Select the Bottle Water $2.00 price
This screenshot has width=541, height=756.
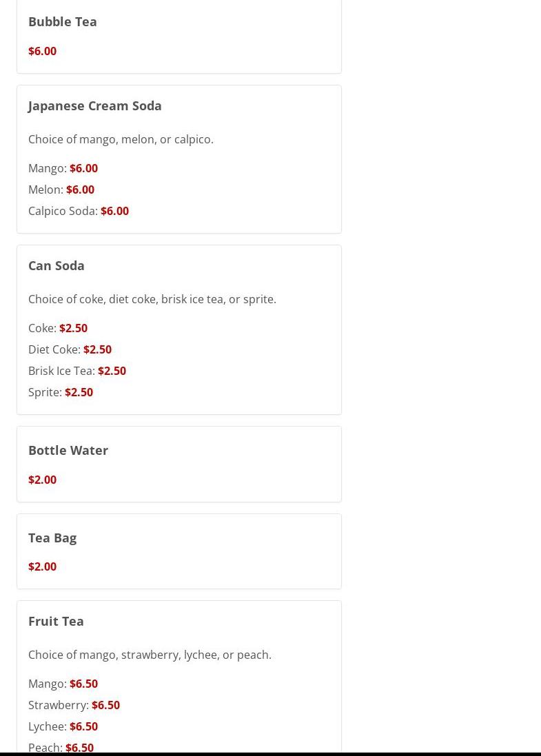tap(43, 480)
